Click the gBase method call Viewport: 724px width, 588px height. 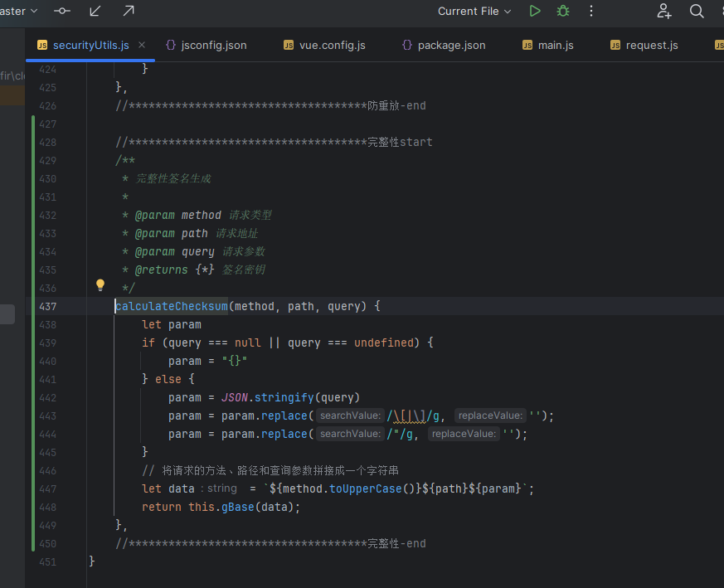click(238, 508)
